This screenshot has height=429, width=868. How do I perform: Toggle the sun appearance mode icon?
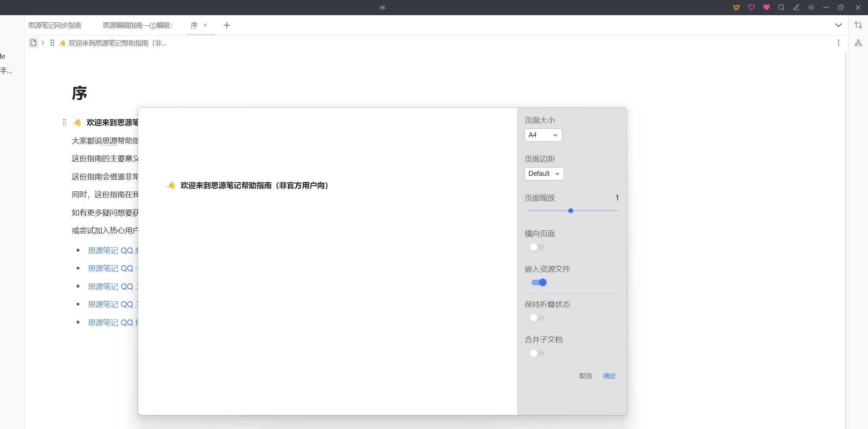811,7
